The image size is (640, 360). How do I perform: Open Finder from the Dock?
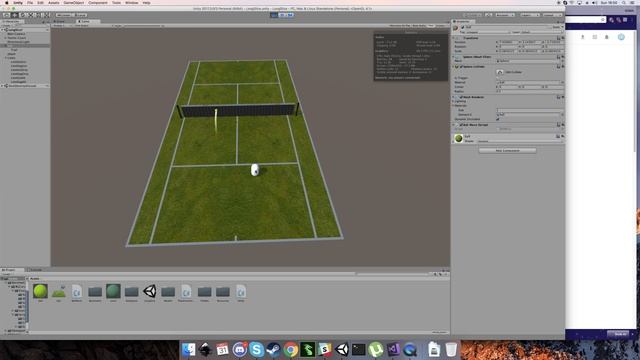(x=189, y=349)
